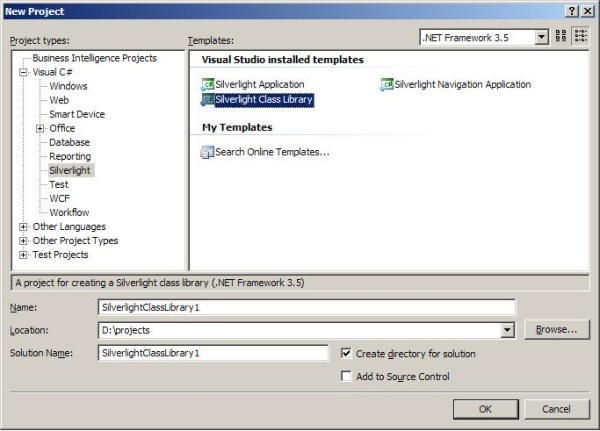Click Search Online Templates... entry text

272,152
